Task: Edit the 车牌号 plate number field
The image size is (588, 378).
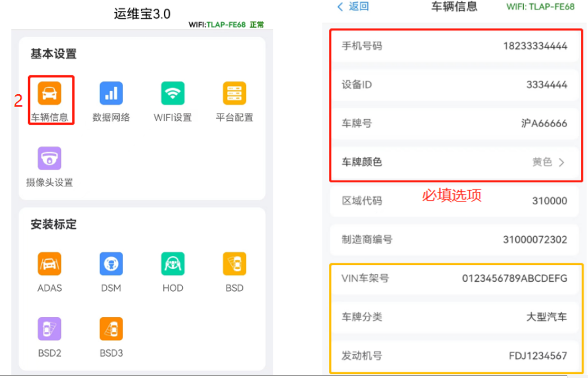Action: [543, 124]
